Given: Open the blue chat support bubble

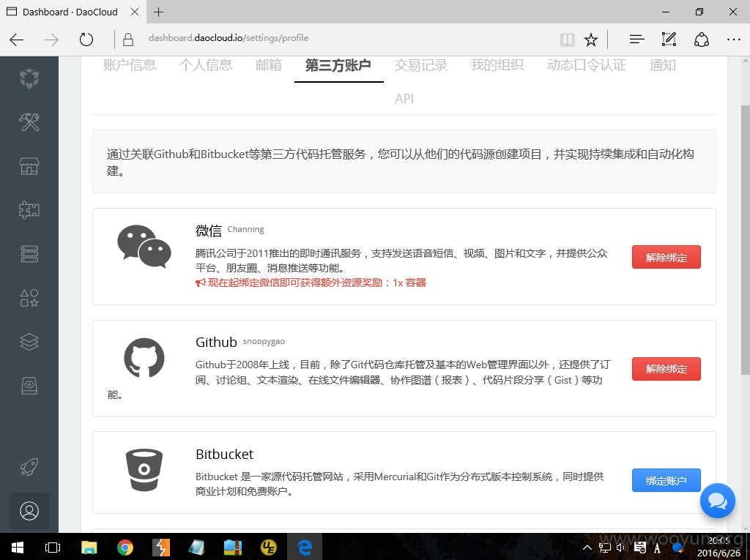Looking at the screenshot, I should point(718,501).
